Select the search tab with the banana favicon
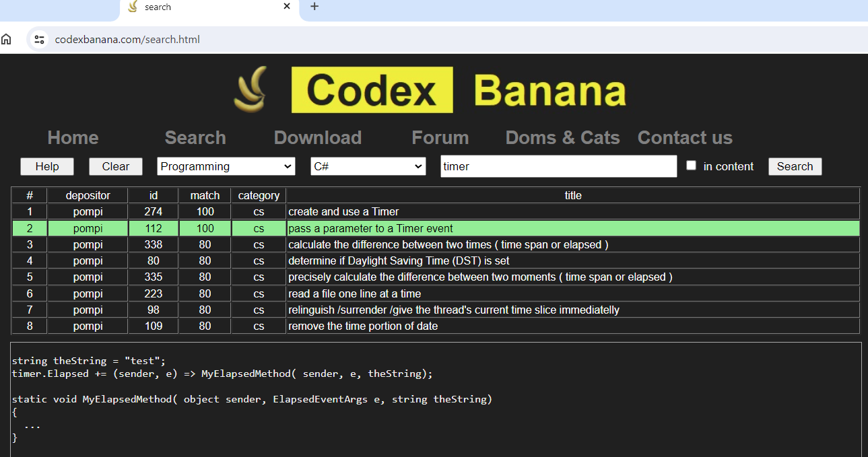Image resolution: width=868 pixels, height=457 pixels. (x=209, y=7)
